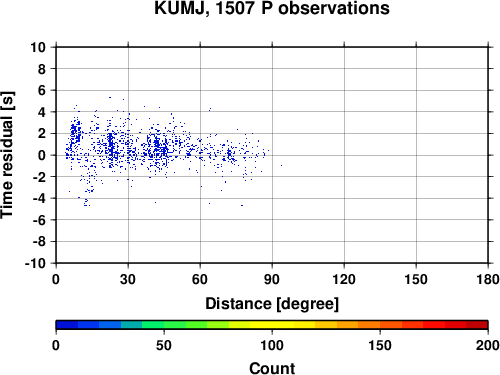
Task: Click the Time residual [s] axis label
Action: [x=7, y=155]
